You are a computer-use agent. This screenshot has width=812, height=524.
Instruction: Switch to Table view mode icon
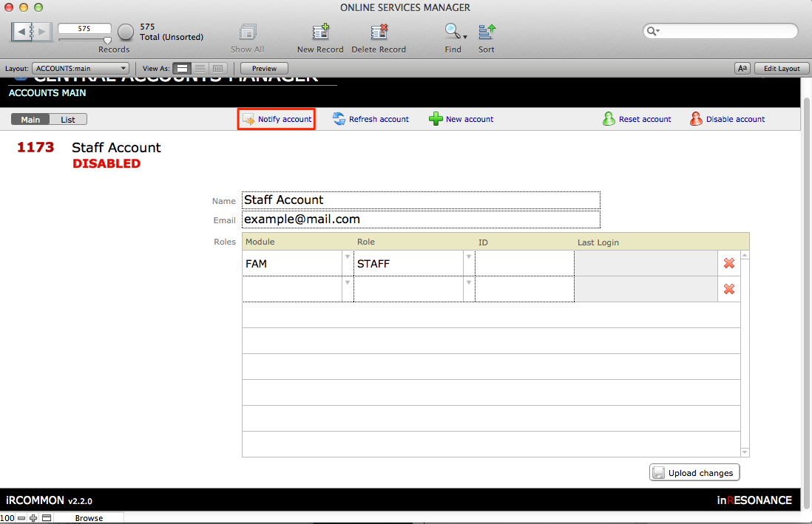(217, 69)
